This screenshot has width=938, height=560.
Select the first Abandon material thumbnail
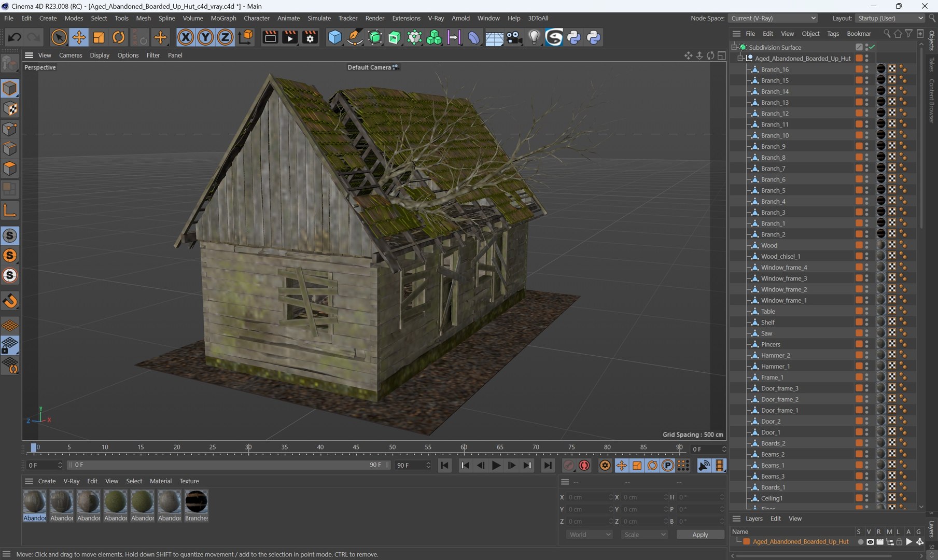click(x=35, y=502)
